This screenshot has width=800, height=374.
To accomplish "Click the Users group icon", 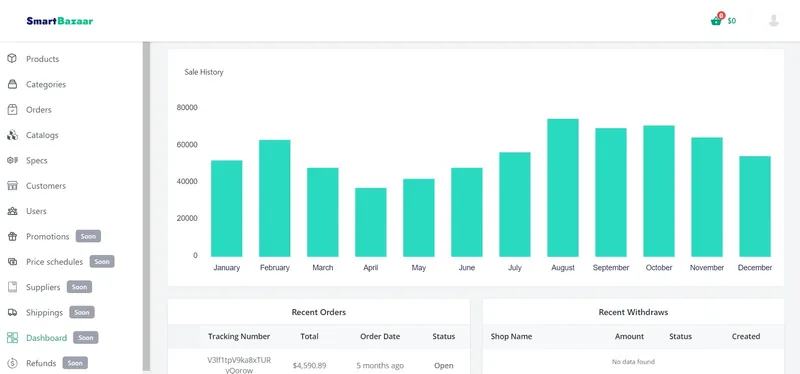I will tap(12, 211).
